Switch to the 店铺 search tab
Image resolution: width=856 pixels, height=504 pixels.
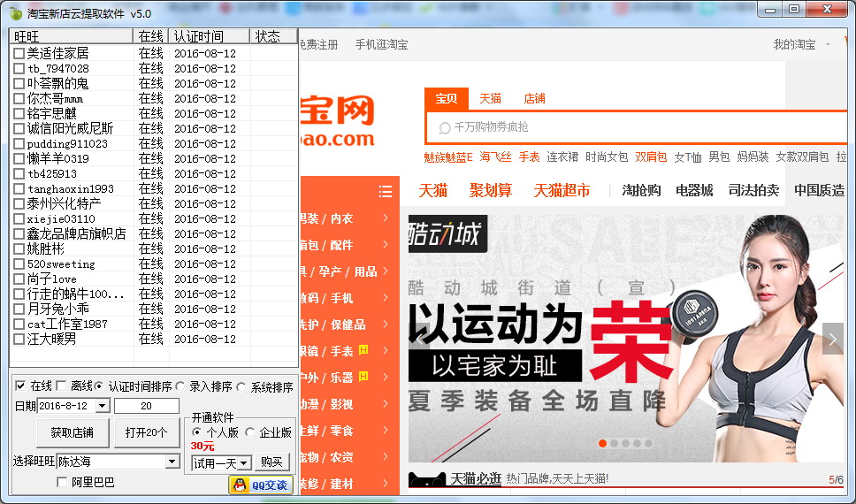[x=534, y=99]
